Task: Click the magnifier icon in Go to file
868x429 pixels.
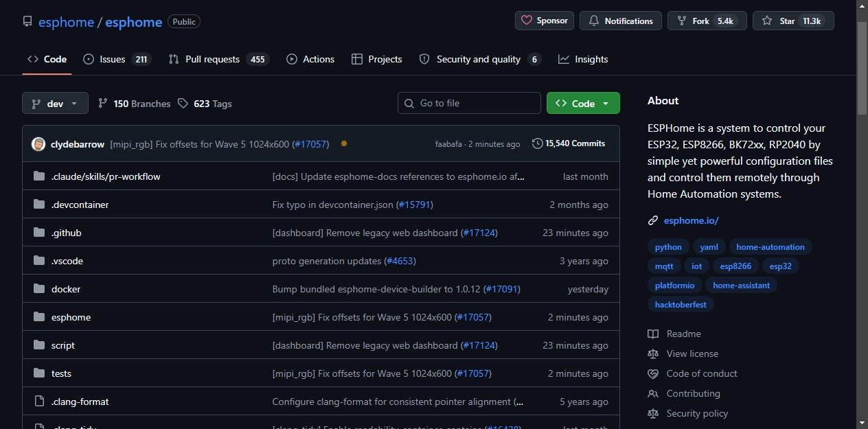Action: 409,103
